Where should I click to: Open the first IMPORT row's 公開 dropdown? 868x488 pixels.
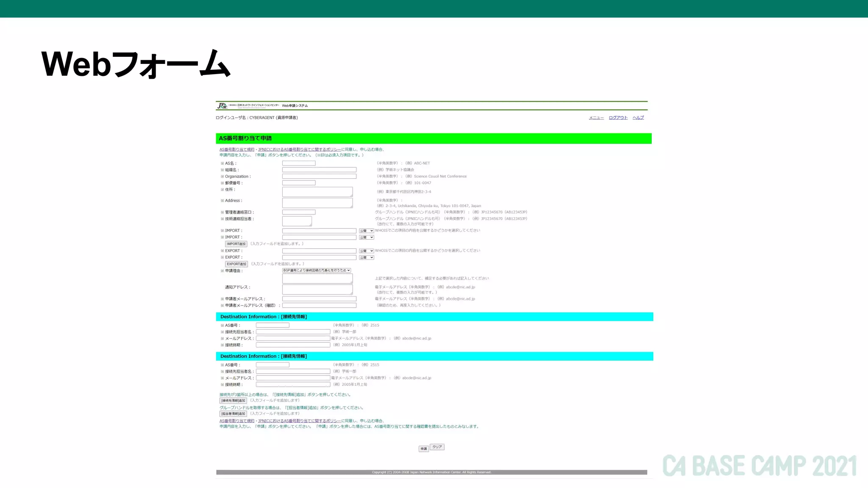366,231
